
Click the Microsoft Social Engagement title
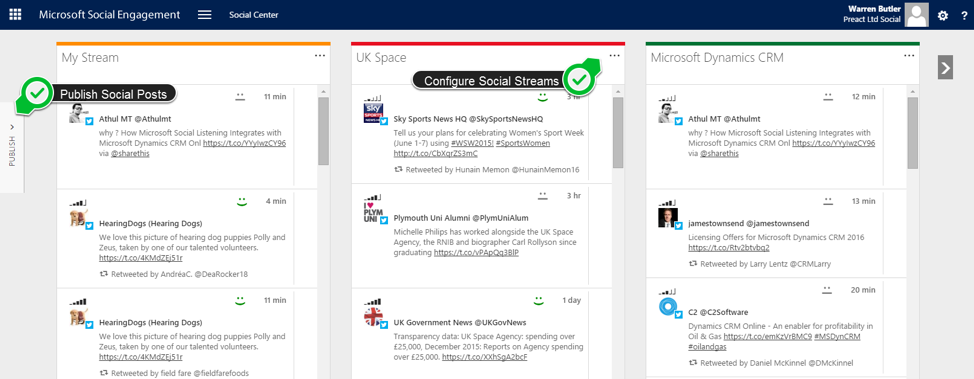click(109, 15)
